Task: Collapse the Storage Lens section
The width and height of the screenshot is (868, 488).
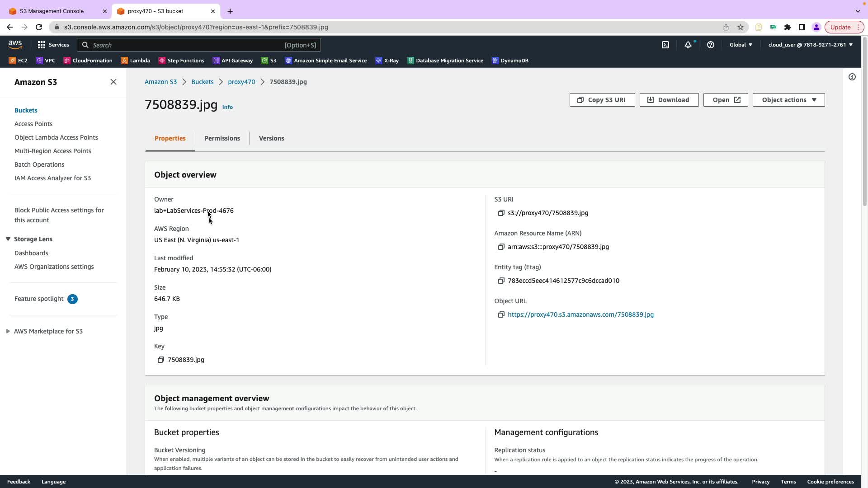Action: click(8, 239)
